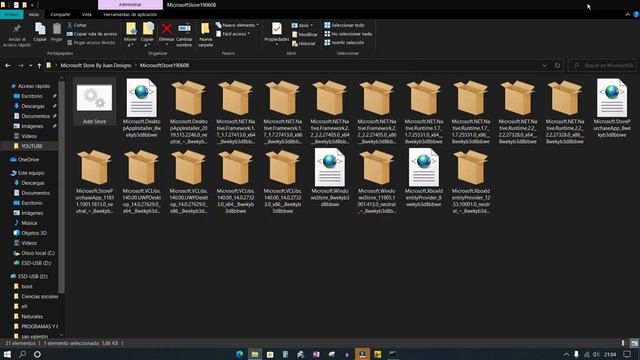Open Herramientas de aplicación tab

tap(130, 14)
